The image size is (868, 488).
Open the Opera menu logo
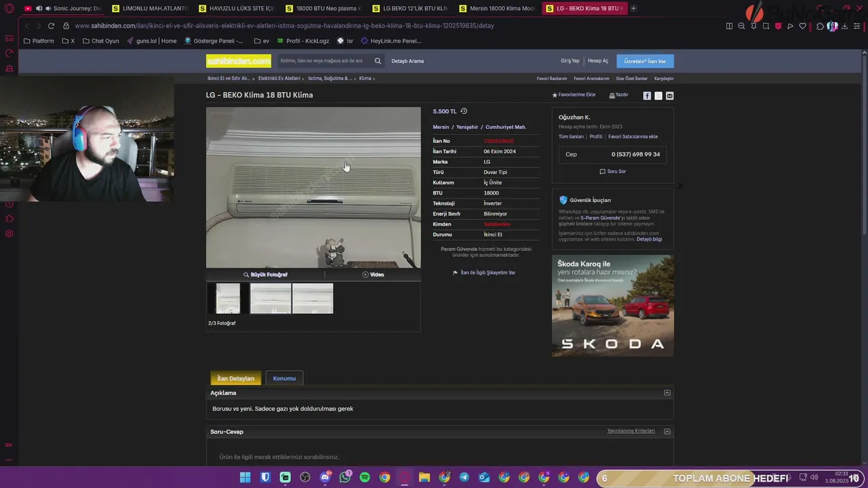pos(9,8)
